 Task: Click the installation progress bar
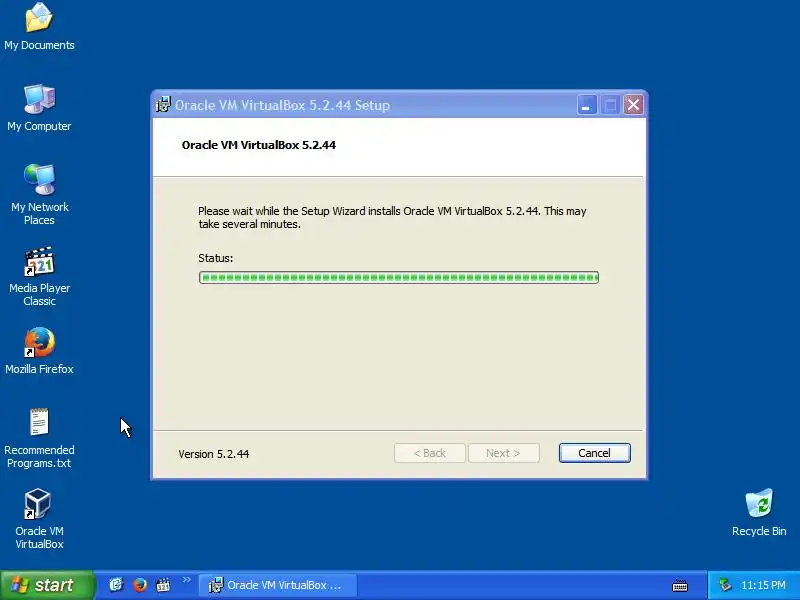point(398,278)
